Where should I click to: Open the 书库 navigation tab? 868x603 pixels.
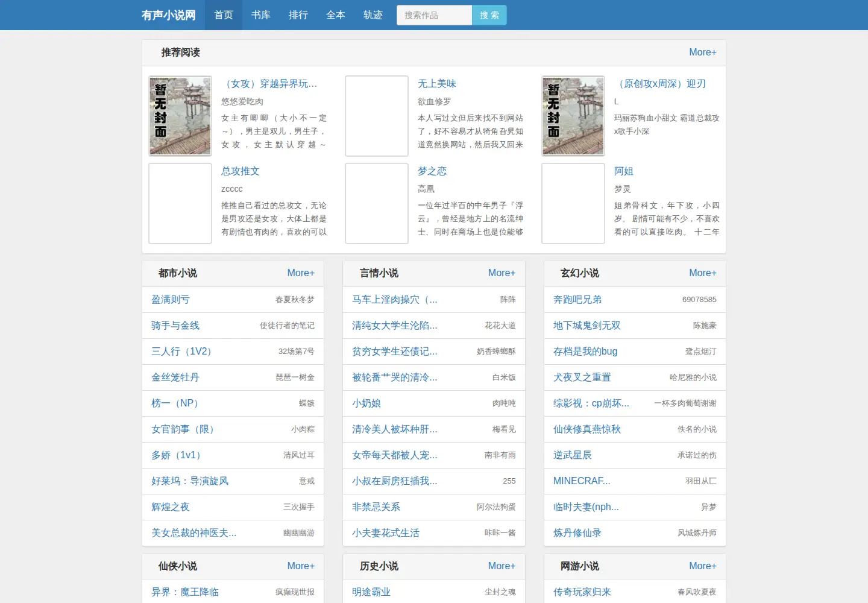tap(261, 15)
